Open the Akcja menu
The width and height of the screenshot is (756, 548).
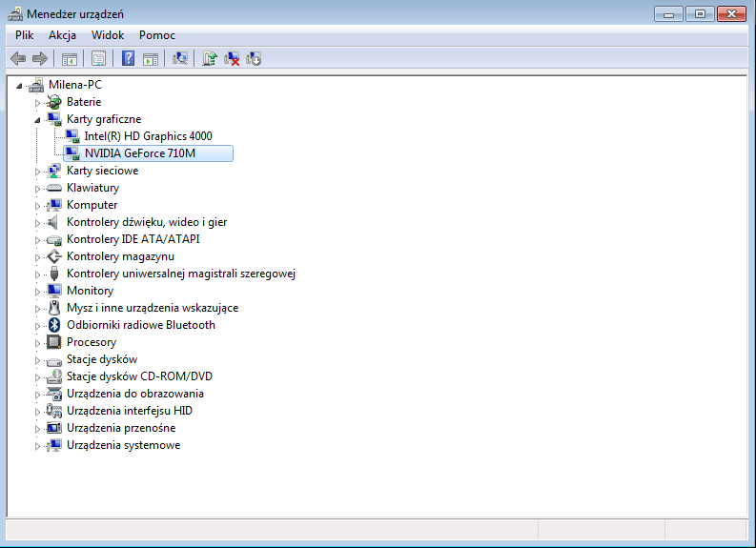click(62, 35)
